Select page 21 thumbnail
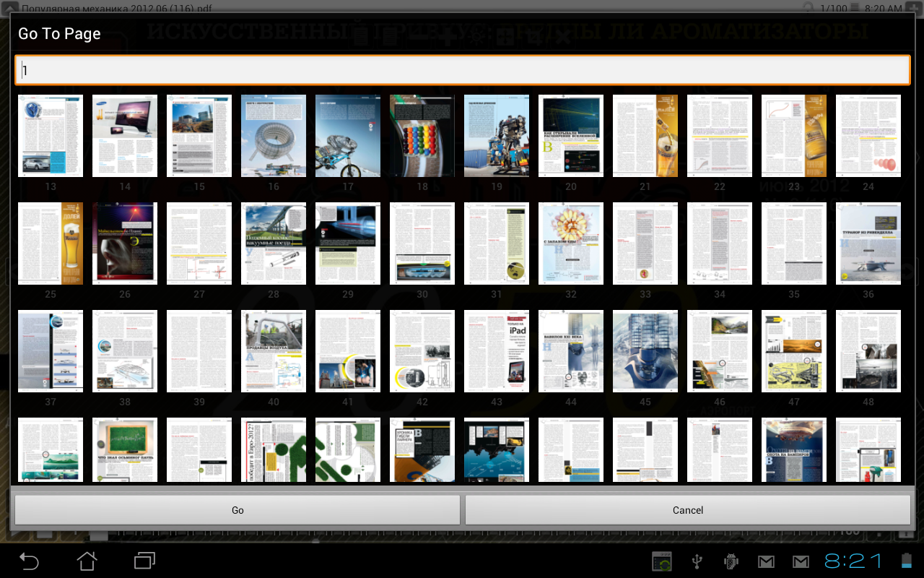This screenshot has height=578, width=924. point(645,136)
